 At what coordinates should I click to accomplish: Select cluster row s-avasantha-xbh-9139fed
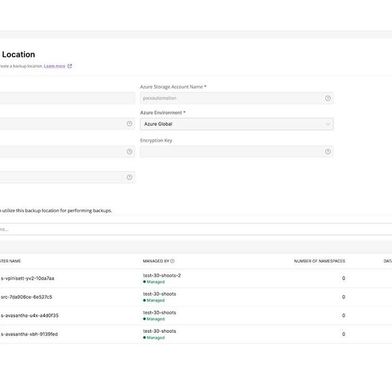[x=196, y=334]
